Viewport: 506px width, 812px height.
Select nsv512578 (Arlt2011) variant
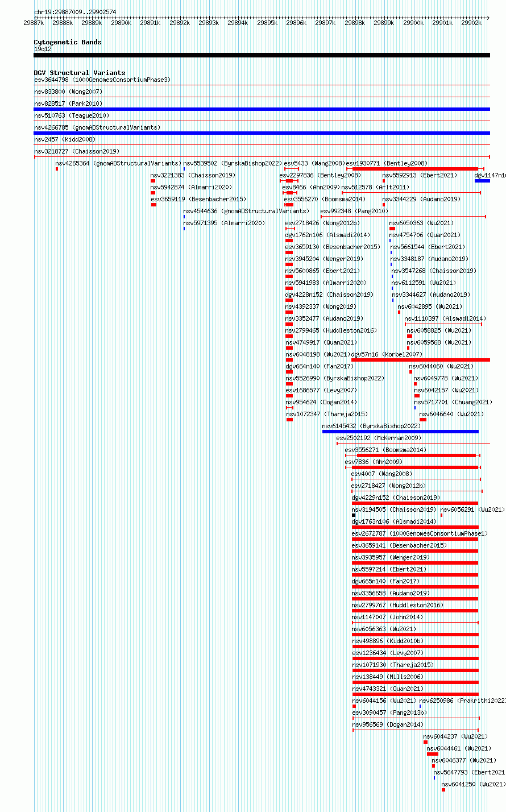pos(375,187)
